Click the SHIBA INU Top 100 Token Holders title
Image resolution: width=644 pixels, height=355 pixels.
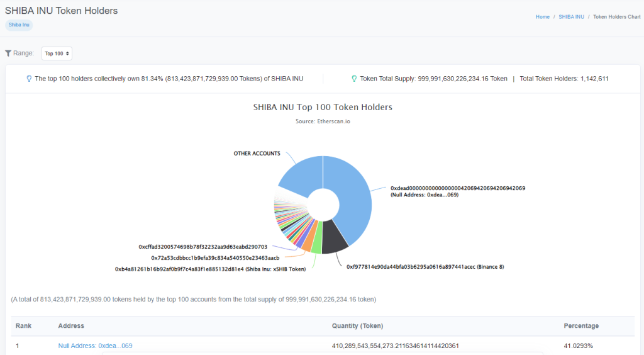pyautogui.click(x=323, y=107)
